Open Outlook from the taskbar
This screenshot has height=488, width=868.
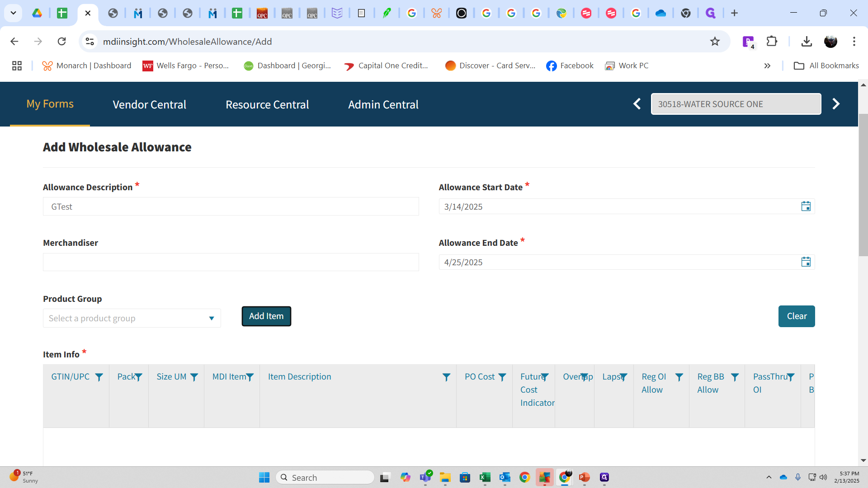coord(505,477)
